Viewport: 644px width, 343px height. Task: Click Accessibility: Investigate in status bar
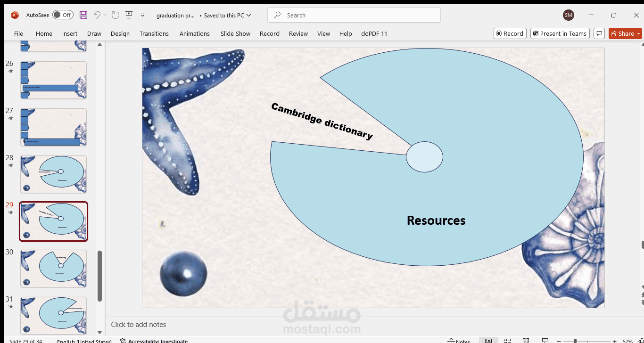coord(154,341)
